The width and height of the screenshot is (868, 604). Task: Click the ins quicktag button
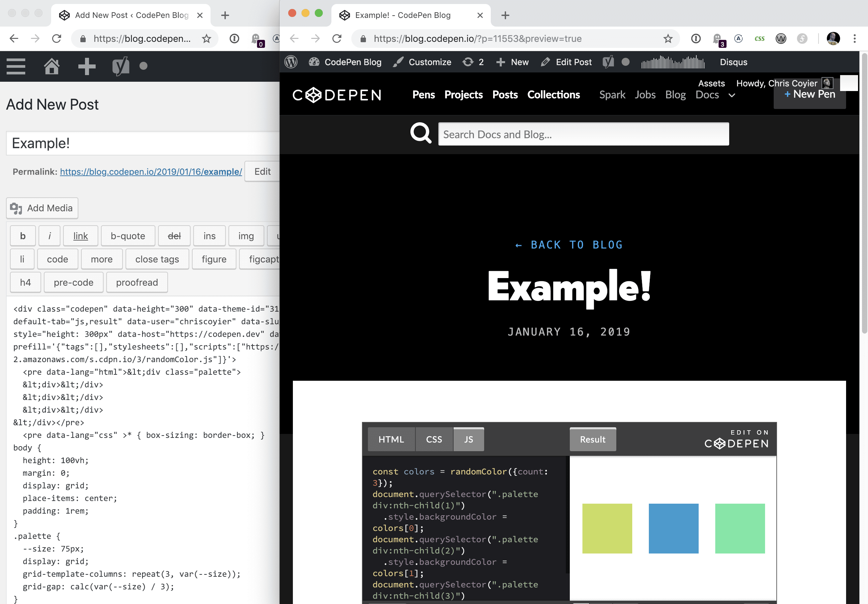[210, 236]
